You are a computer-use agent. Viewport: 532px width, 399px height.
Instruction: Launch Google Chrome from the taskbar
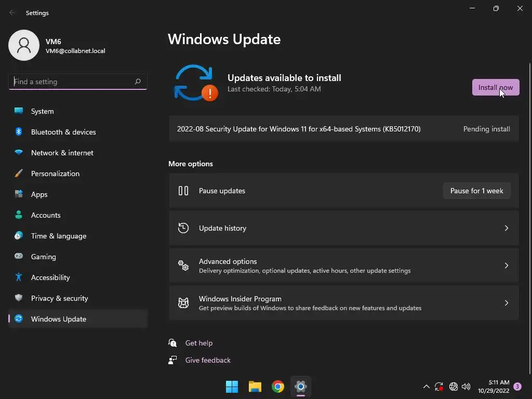click(x=278, y=387)
